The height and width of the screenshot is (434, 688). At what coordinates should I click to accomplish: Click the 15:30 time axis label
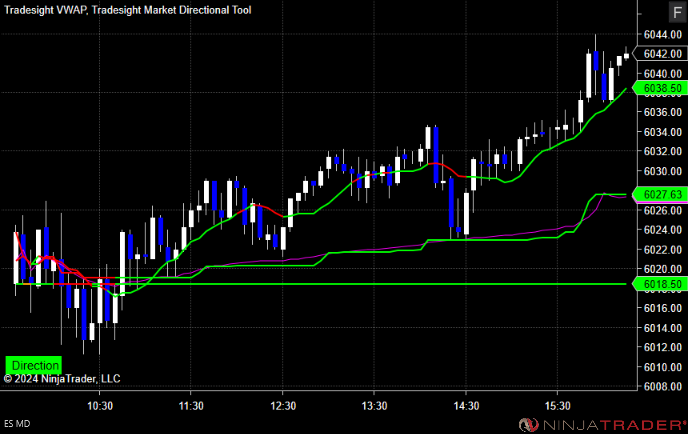[558, 406]
